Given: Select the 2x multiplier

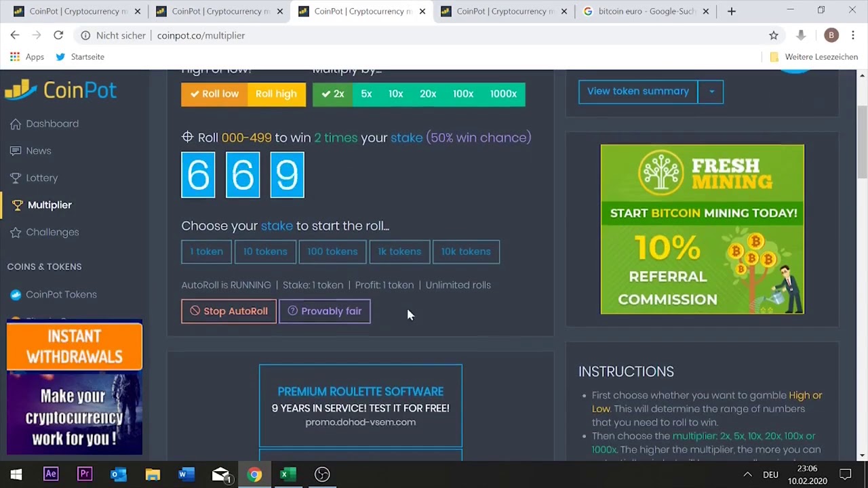Looking at the screenshot, I should coord(332,94).
